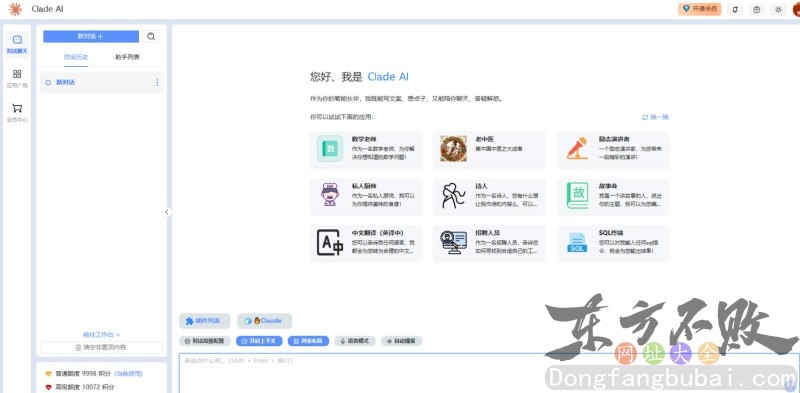Image resolution: width=800 pixels, height=393 pixels.
Task: Open the three-dot menu on 新对话 row
Action: (x=157, y=82)
